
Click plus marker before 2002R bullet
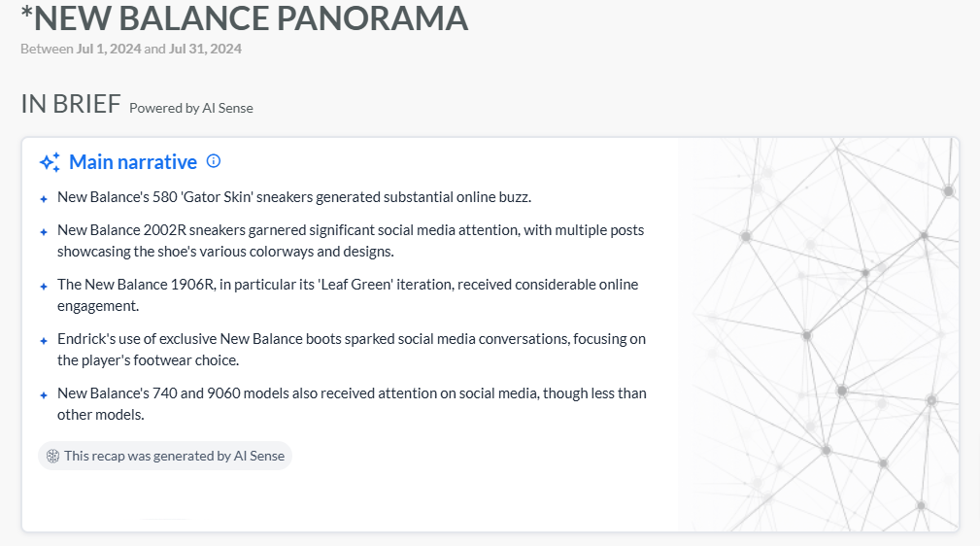tap(44, 232)
